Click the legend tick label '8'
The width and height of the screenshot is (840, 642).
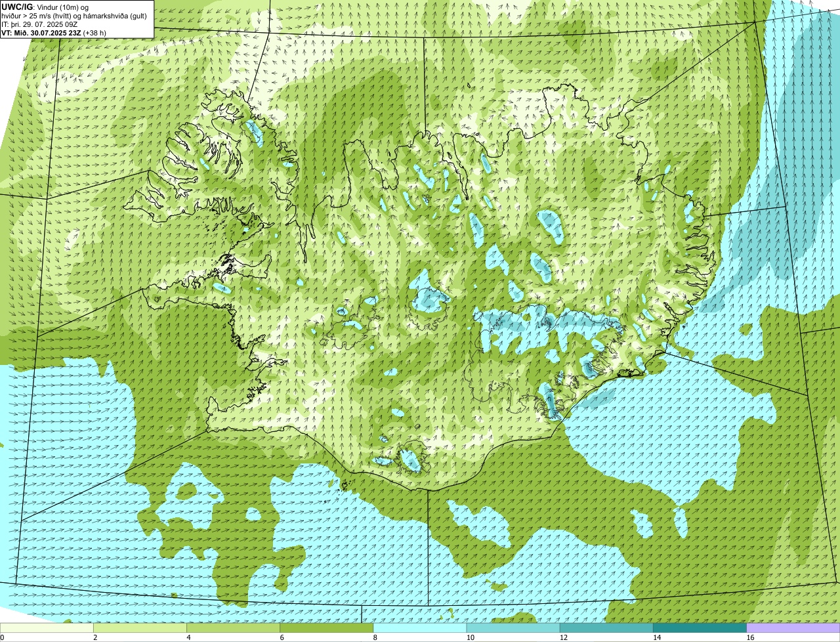[x=375, y=637]
